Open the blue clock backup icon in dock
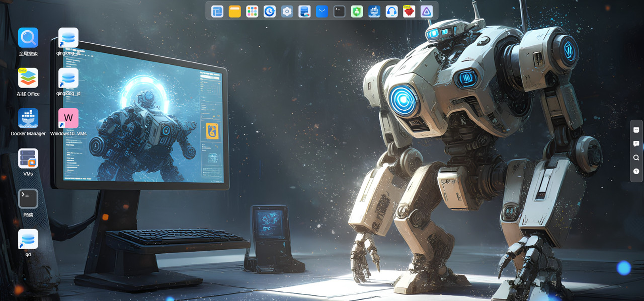 point(270,11)
